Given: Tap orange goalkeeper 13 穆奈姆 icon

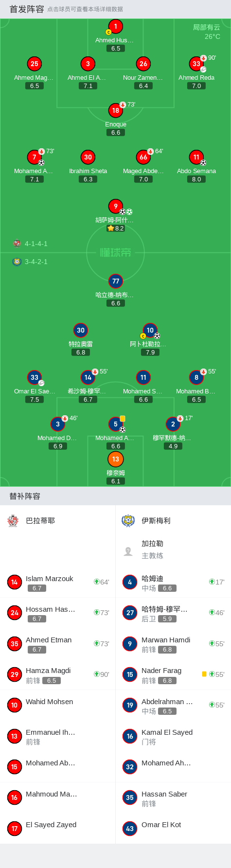Looking at the screenshot, I should coord(116,459).
